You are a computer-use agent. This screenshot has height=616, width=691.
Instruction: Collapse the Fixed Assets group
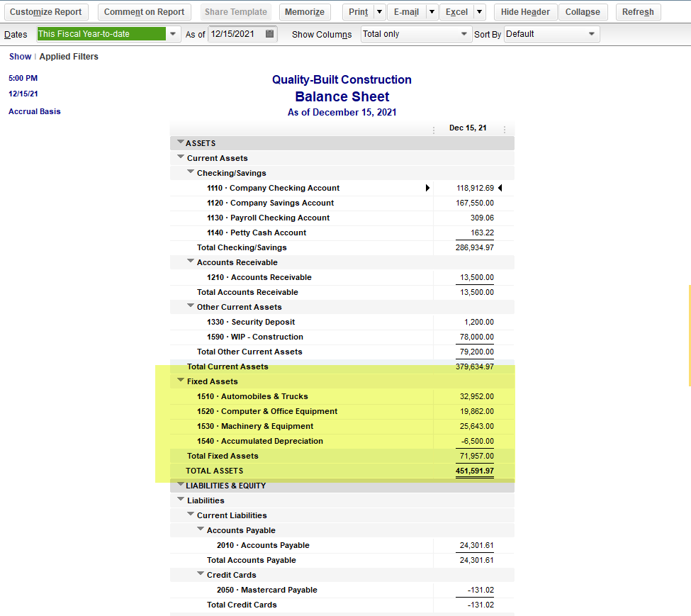tap(180, 380)
